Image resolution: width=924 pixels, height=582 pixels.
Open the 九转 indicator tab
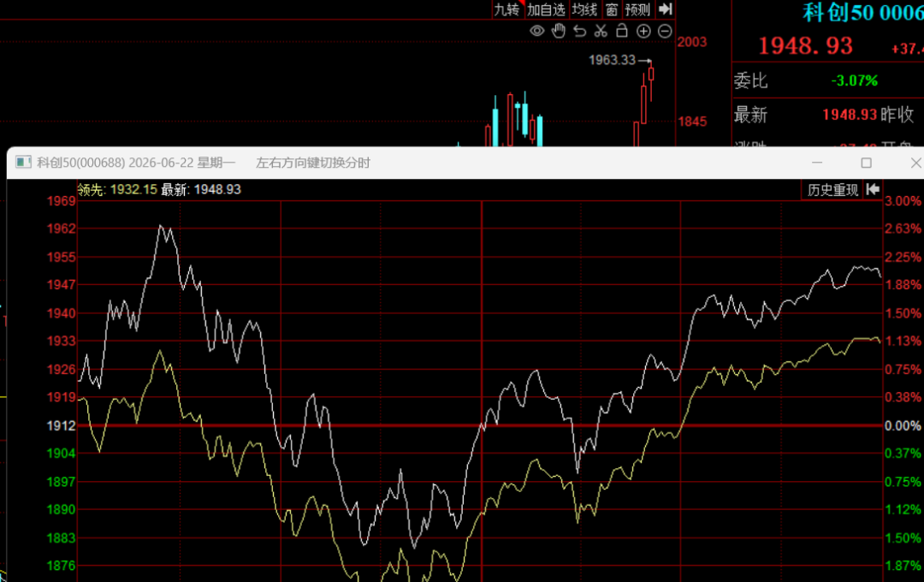(506, 9)
